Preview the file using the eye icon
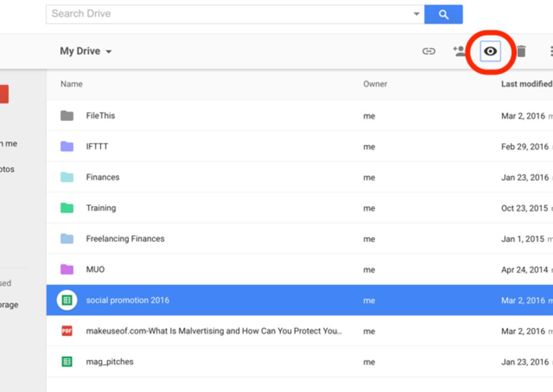The image size is (553, 392). pyautogui.click(x=490, y=52)
